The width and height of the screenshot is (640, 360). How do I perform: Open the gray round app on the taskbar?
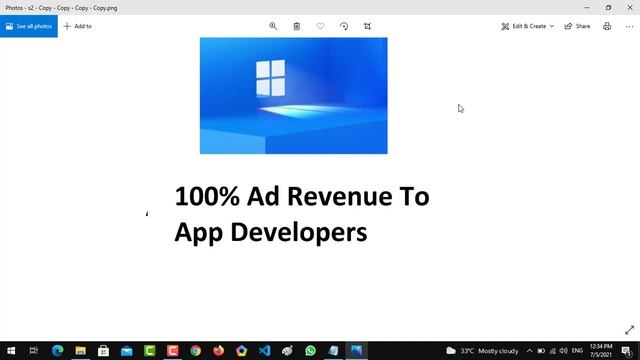coord(287,351)
